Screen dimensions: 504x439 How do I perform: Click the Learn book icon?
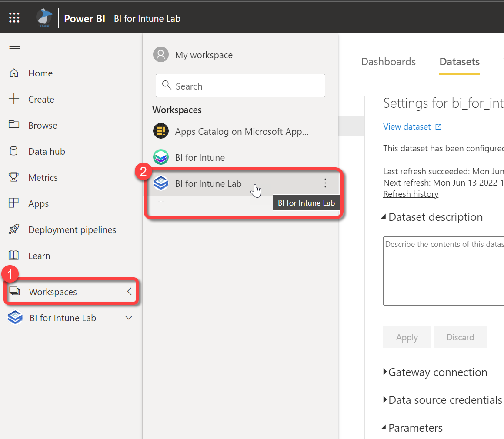[13, 256]
